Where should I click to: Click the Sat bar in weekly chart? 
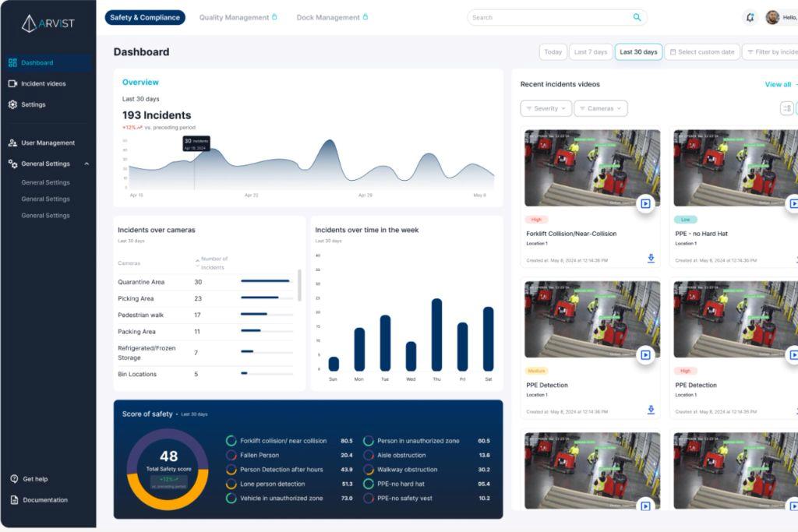point(489,339)
